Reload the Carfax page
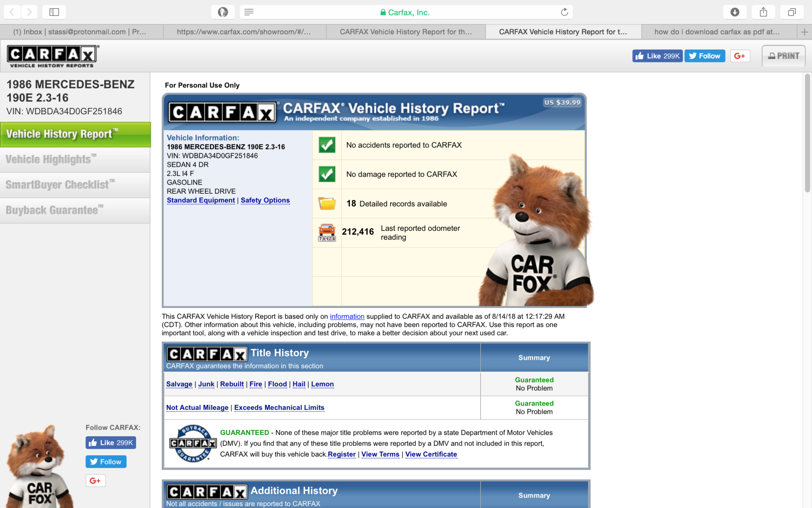The height and width of the screenshot is (508, 812). [x=564, y=12]
